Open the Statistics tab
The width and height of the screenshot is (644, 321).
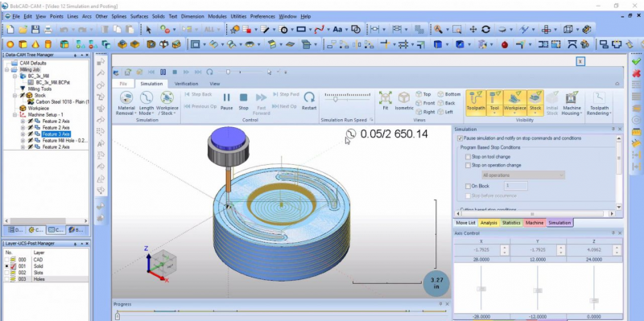click(x=511, y=223)
